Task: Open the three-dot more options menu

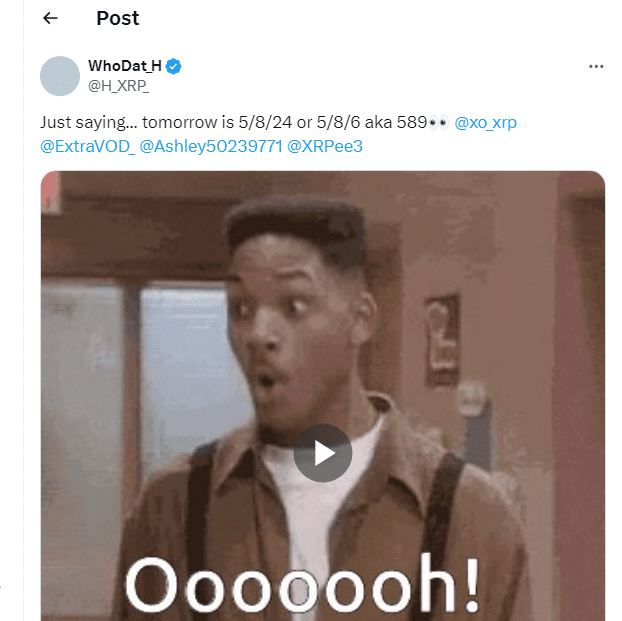Action: pos(596,66)
